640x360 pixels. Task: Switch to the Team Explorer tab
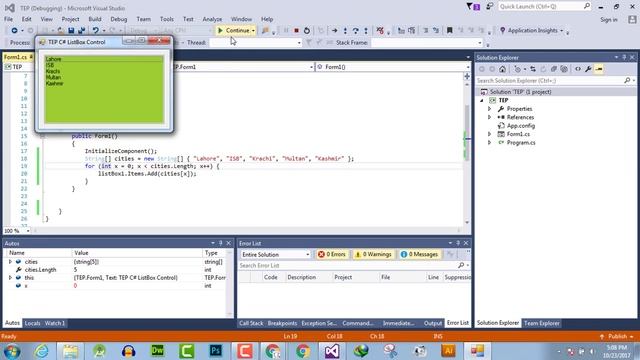coord(542,323)
